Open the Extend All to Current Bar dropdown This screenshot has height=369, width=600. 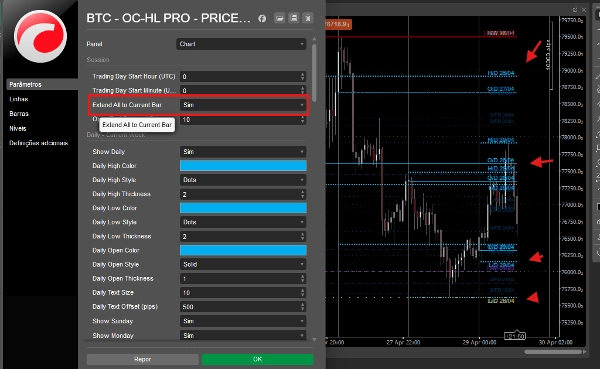(x=243, y=105)
